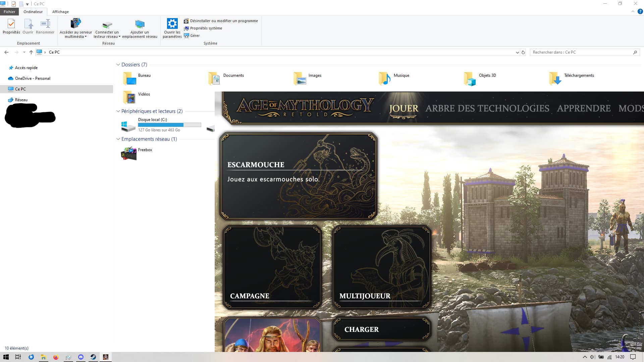Click the Propriétés ribbon icon
The height and width of the screenshot is (362, 644).
coord(11,24)
